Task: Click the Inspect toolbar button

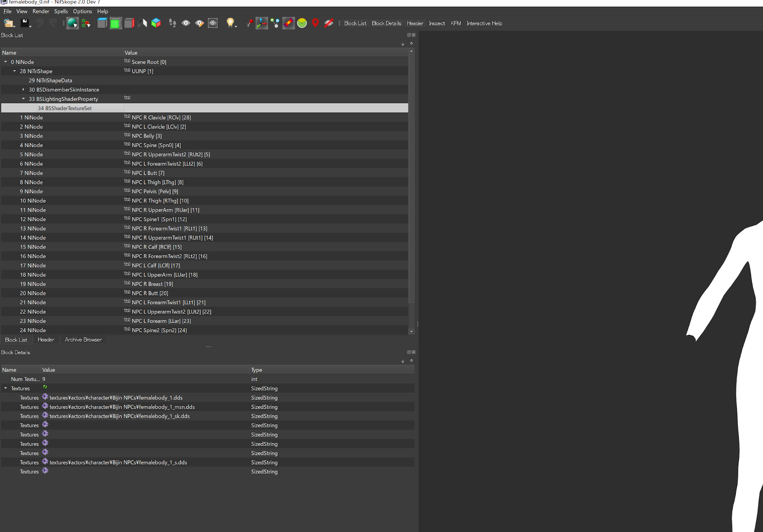Action: (x=437, y=23)
